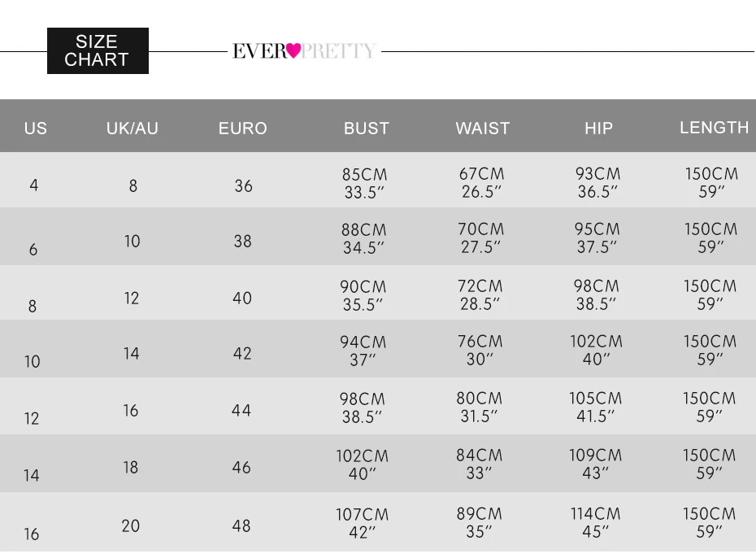The width and height of the screenshot is (756, 558).
Task: Click the pink heart in Ever Pretty logo
Action: point(294,51)
